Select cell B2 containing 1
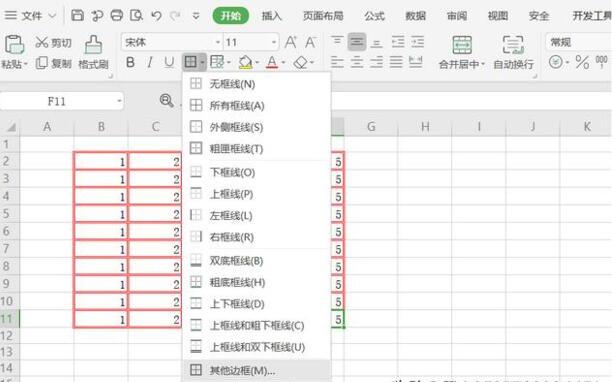Viewport: 612px width, 382px height. point(101,161)
